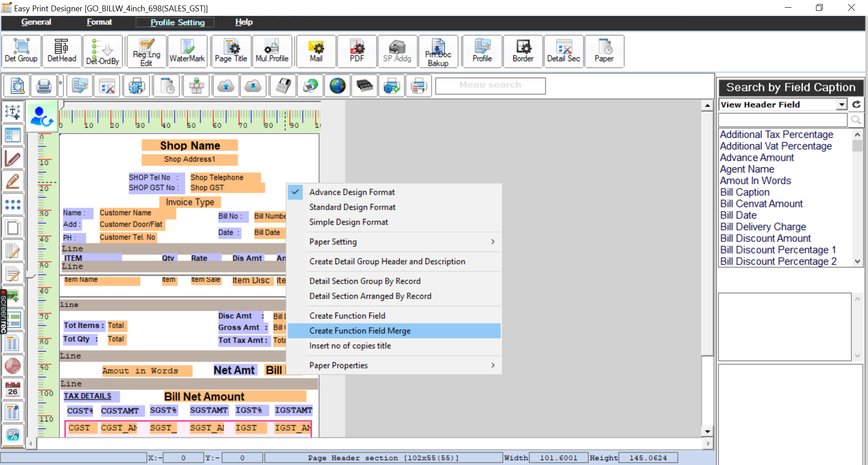Open the Profile Setting menu
The image size is (868, 465).
[x=175, y=22]
